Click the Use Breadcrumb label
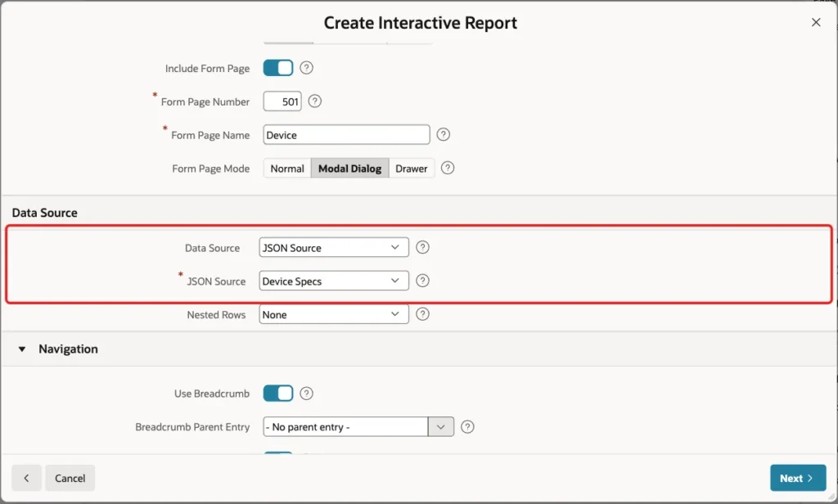The image size is (838, 504). (x=212, y=394)
